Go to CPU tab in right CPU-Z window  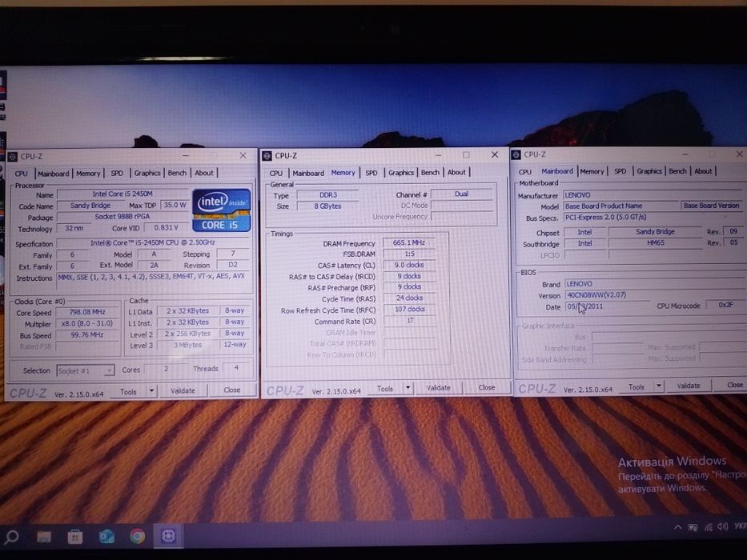coord(525,172)
